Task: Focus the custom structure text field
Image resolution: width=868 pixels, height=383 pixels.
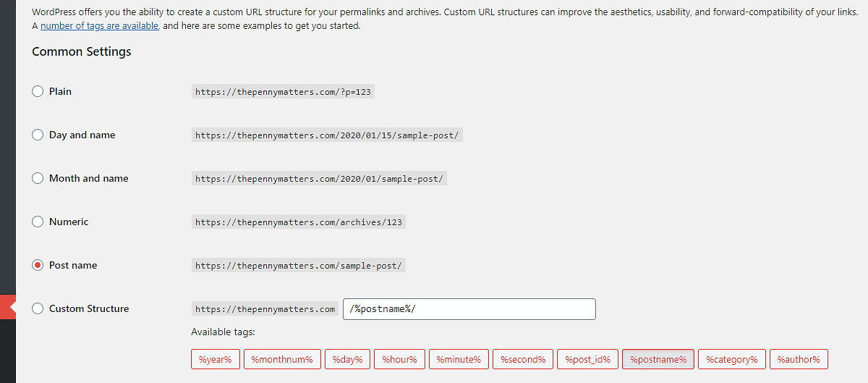Action: (x=469, y=309)
